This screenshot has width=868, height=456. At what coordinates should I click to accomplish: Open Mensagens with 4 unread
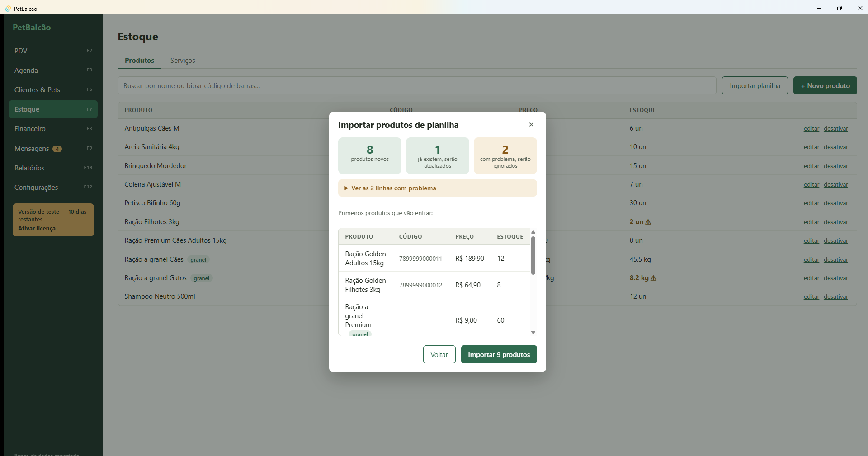coord(53,148)
